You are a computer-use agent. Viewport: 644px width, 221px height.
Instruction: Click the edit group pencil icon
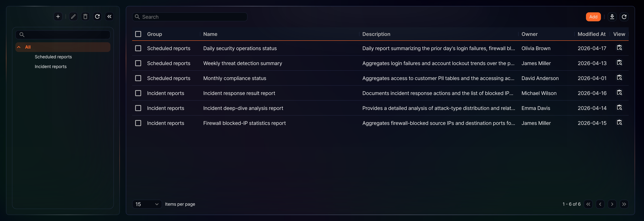pyautogui.click(x=73, y=16)
